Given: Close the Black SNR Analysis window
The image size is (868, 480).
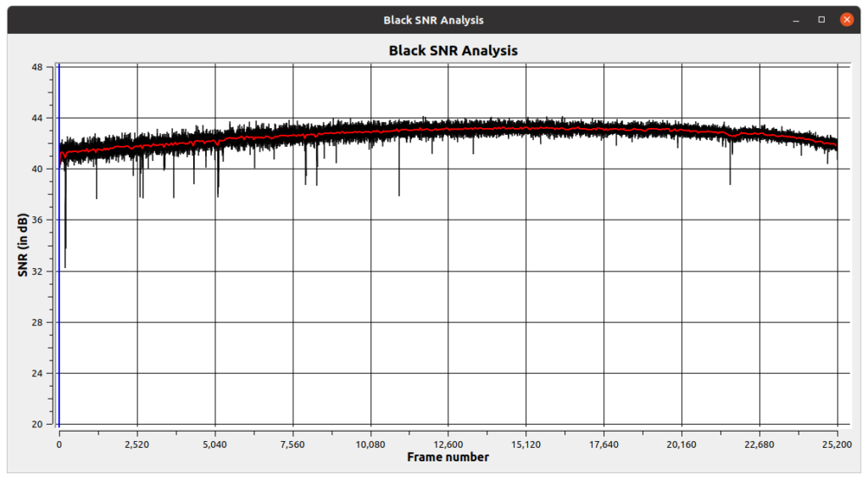Looking at the screenshot, I should pos(846,20).
